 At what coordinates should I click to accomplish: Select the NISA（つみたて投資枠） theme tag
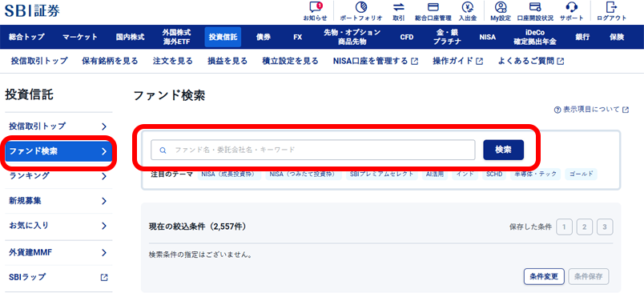[304, 174]
